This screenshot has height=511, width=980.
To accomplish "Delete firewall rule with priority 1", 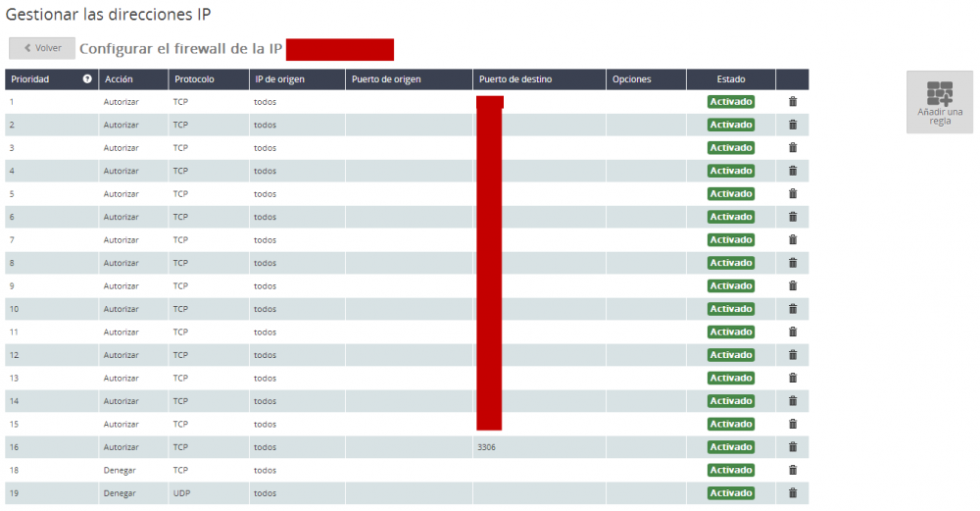I will tap(793, 101).
